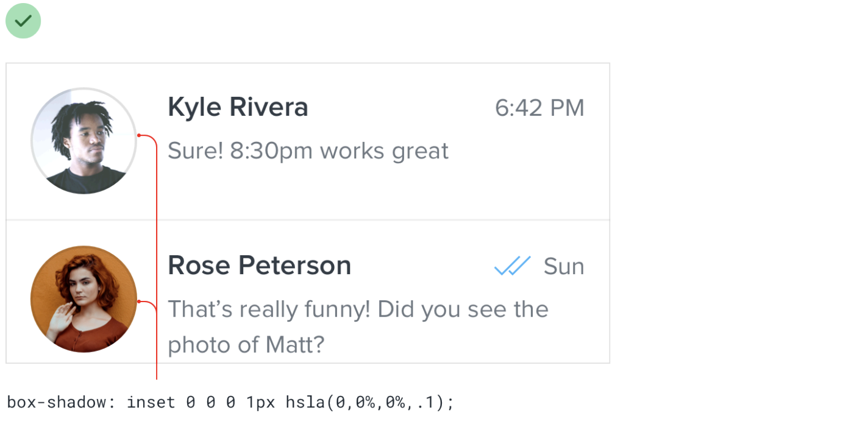Click the hsla color value in code
The image size is (868, 424).
pos(371,403)
